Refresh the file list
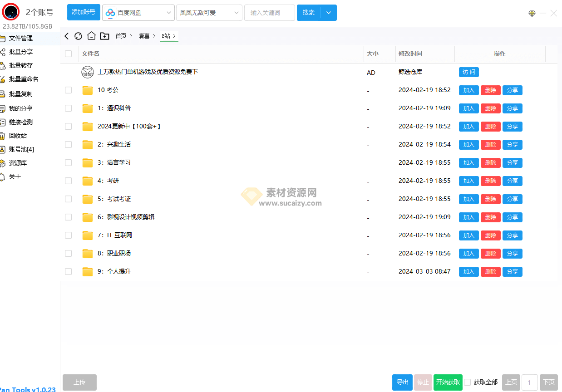 point(78,35)
